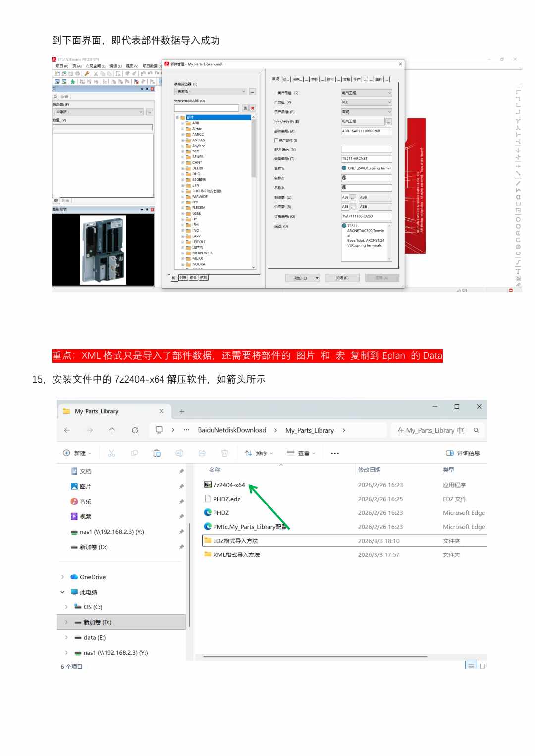This screenshot has width=535, height=756.
Task: Click the 关闭 (C) button in parts dialog
Action: click(342, 278)
